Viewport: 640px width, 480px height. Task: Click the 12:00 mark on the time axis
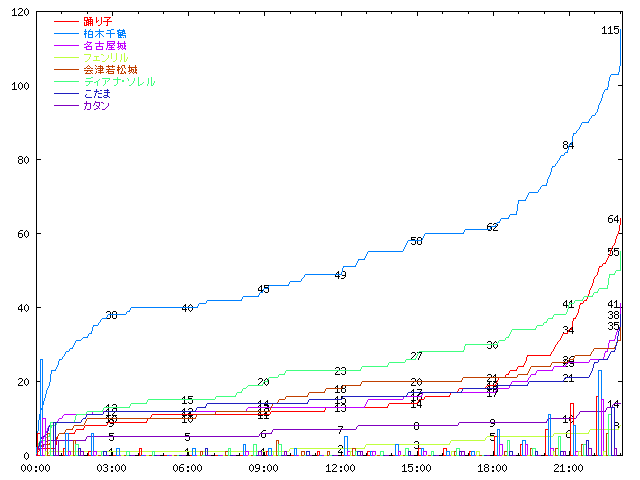340,468
